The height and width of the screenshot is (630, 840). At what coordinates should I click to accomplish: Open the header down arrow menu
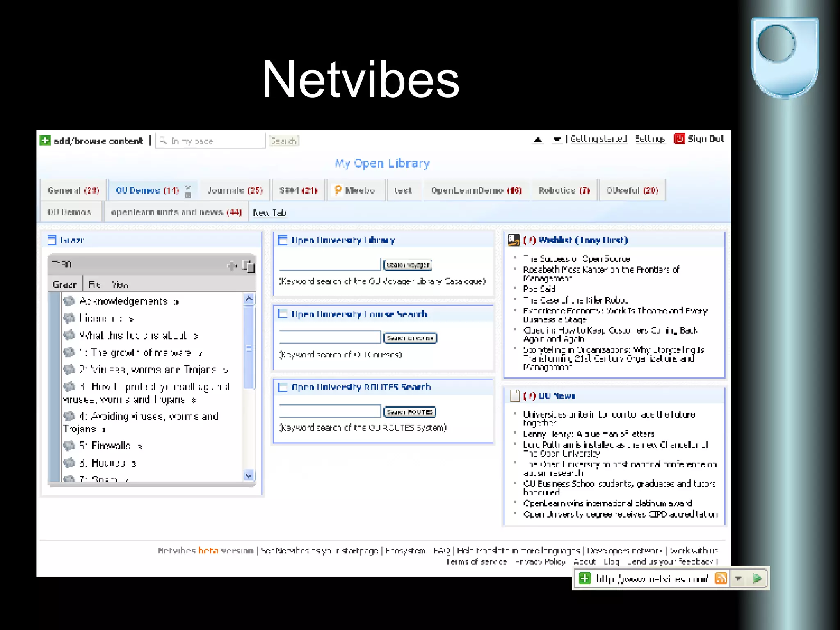pos(557,140)
